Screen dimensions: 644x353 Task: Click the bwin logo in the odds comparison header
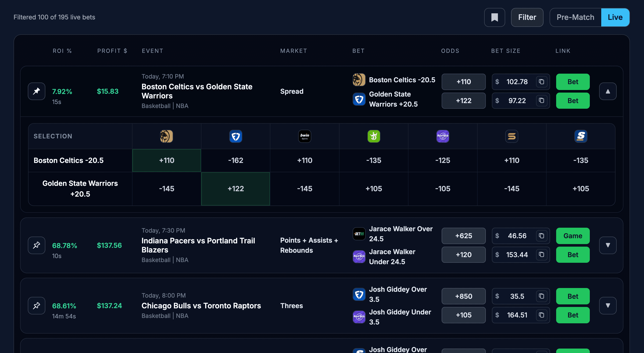tap(304, 136)
